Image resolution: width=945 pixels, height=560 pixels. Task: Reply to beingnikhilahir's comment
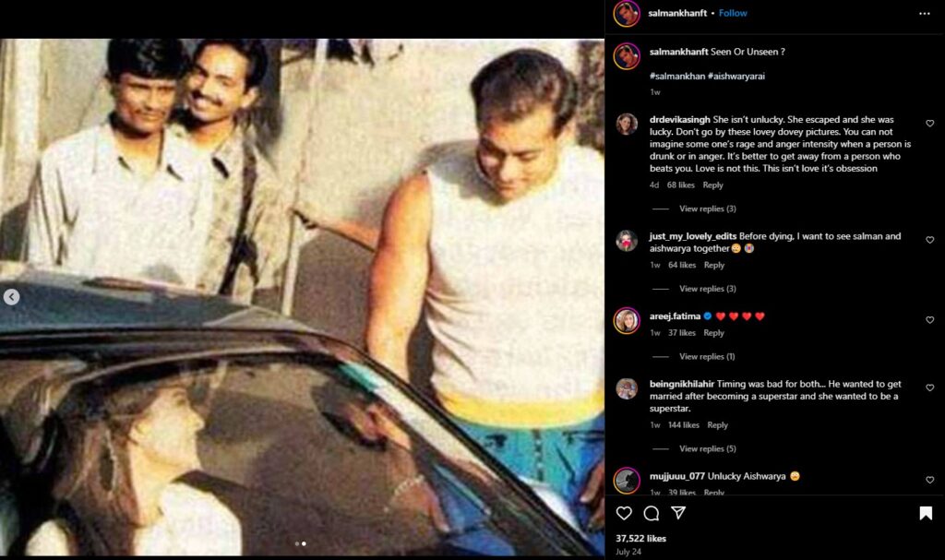[717, 425]
